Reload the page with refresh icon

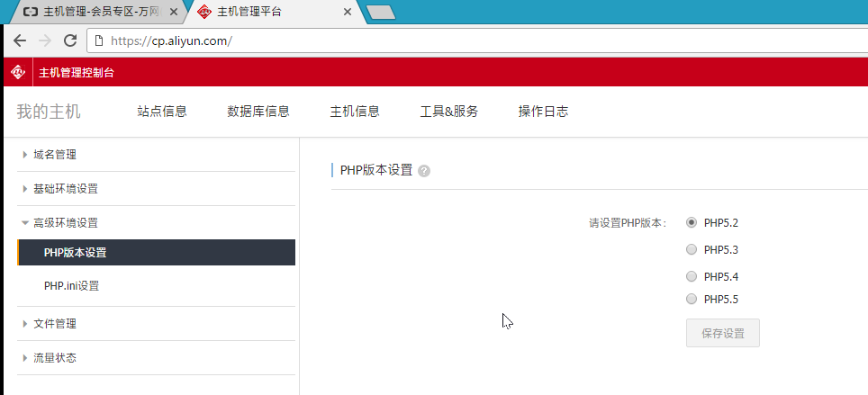(70, 40)
